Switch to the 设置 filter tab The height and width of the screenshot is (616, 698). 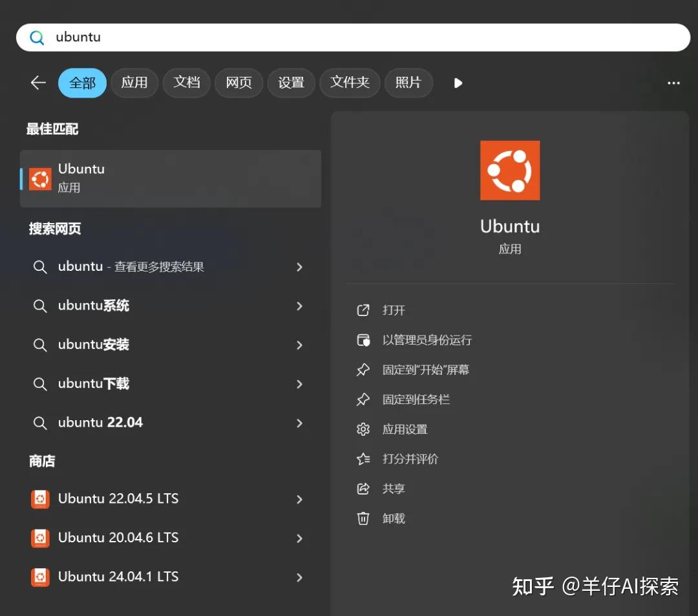click(291, 83)
